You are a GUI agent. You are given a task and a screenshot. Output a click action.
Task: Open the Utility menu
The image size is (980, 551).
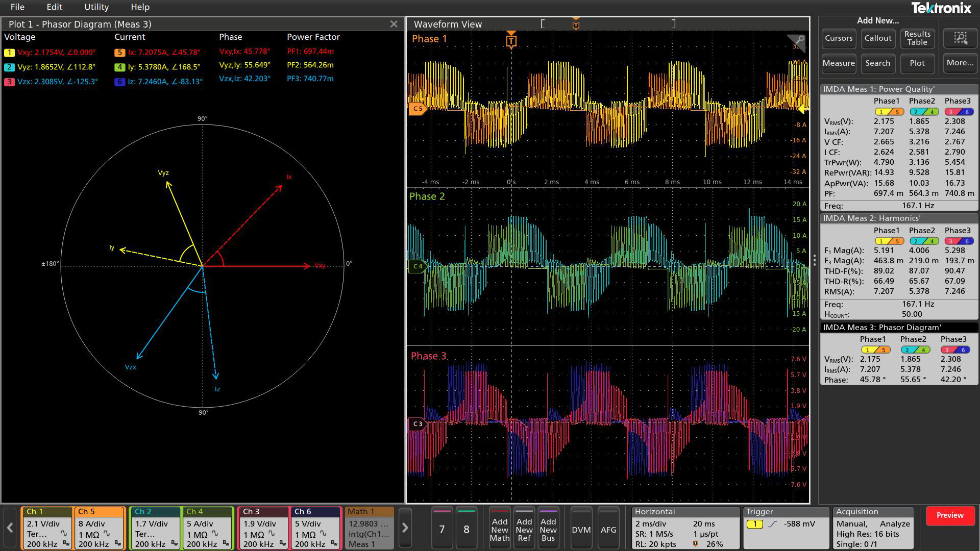pyautogui.click(x=96, y=7)
